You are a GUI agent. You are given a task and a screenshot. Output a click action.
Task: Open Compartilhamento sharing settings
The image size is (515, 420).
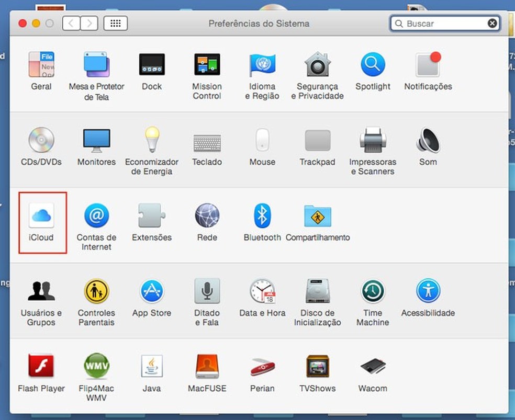click(x=317, y=216)
